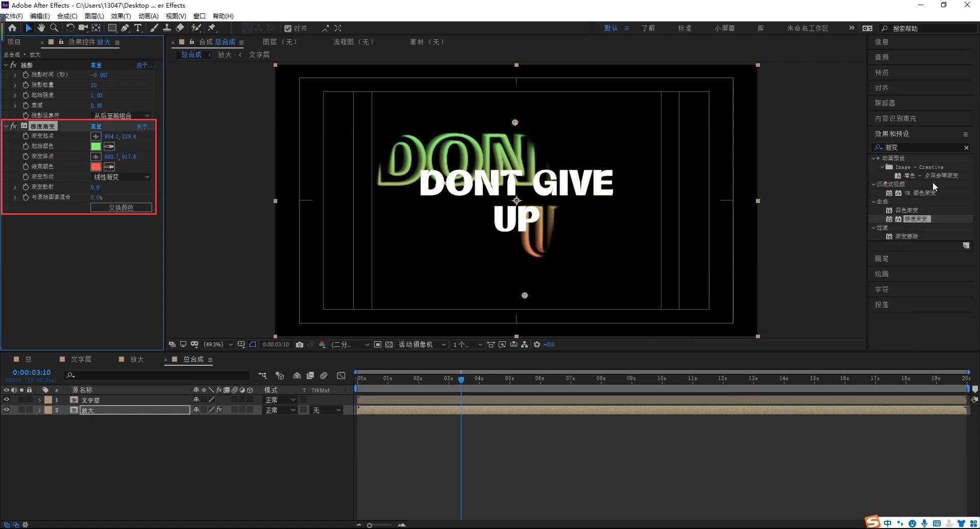This screenshot has height=529, width=980.
Task: Select the Clone Stamp tool
Action: pos(166,28)
